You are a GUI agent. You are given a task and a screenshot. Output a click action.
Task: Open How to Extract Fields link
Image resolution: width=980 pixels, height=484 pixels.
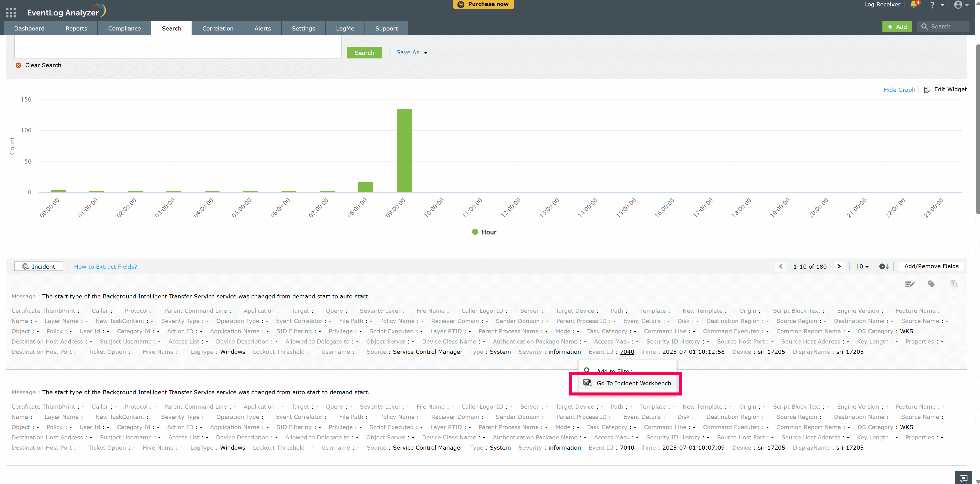105,266
